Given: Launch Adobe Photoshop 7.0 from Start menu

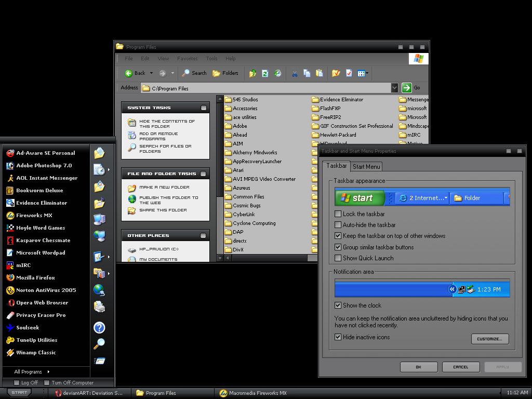Looking at the screenshot, I should click(x=44, y=166).
